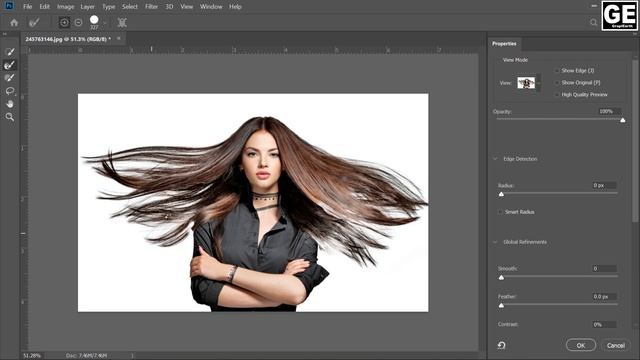
Task: Click the Radius slider handle
Action: tap(501, 194)
